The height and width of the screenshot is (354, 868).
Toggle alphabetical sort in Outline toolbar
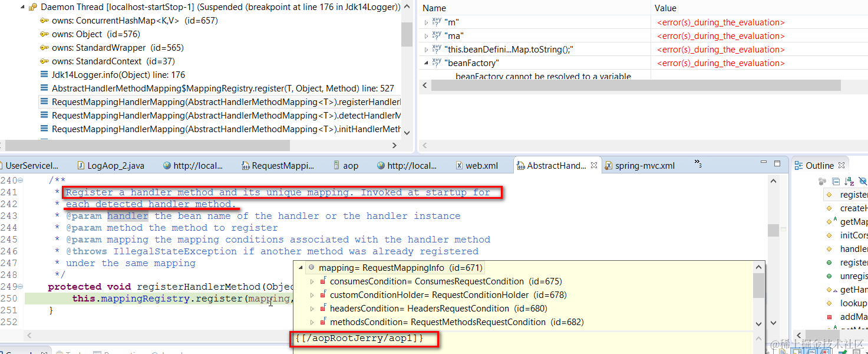tap(849, 181)
